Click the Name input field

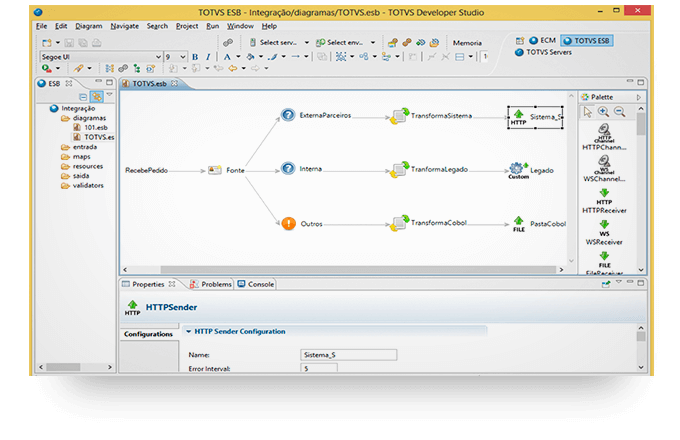[x=348, y=355]
